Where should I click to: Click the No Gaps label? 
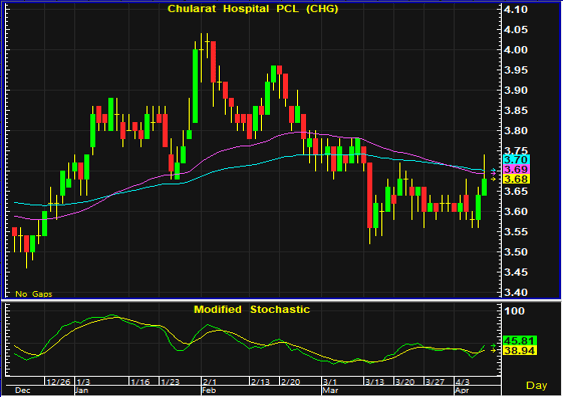point(34,294)
